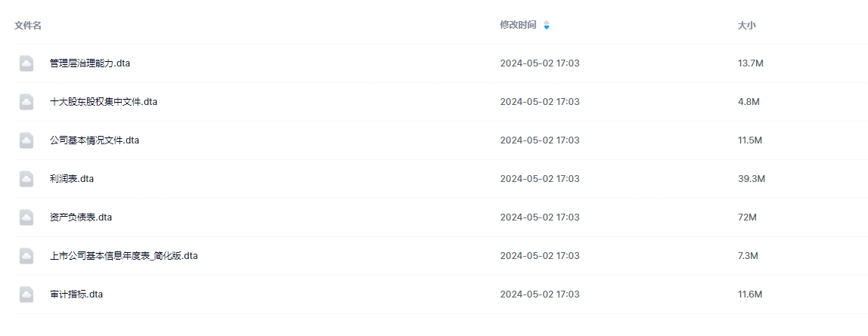Open the file 资产负债表.dta

coord(81,217)
